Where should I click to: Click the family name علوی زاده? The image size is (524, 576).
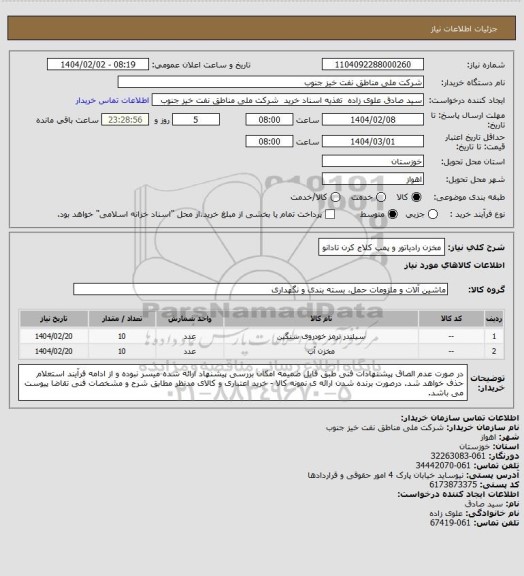[x=446, y=513]
